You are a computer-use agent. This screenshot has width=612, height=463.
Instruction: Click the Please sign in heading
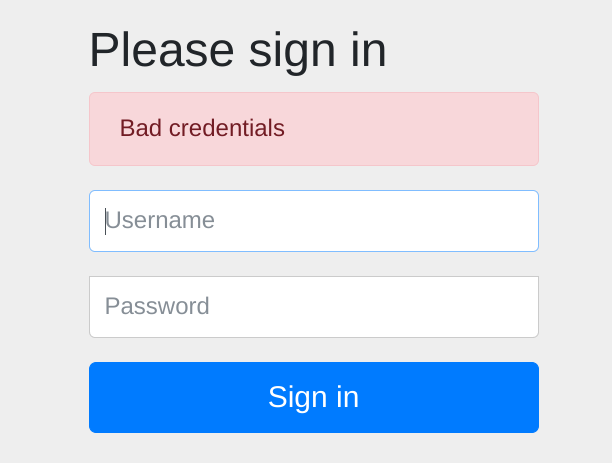238,50
